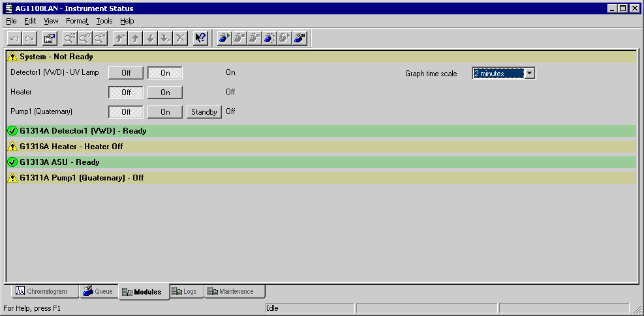Open the Tools menu
Image resolution: width=644 pixels, height=316 pixels.
click(x=104, y=21)
